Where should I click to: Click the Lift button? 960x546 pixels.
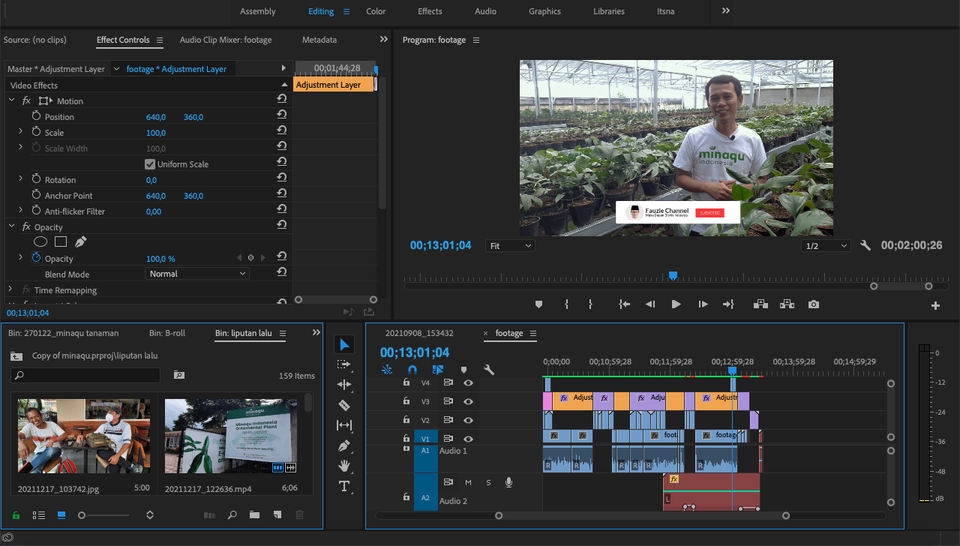(760, 304)
